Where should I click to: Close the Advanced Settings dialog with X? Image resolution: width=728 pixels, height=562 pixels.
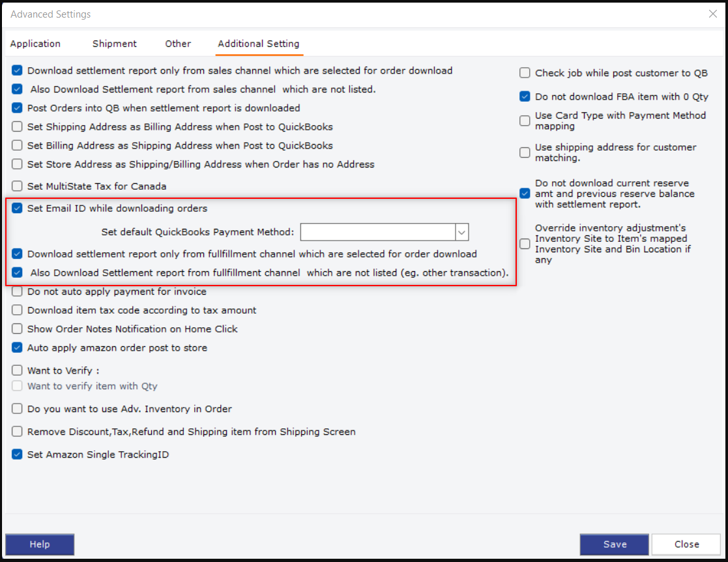(x=712, y=14)
